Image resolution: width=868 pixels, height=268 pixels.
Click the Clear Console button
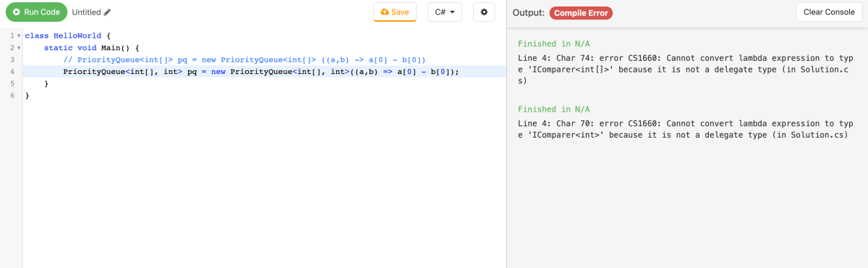[829, 12]
